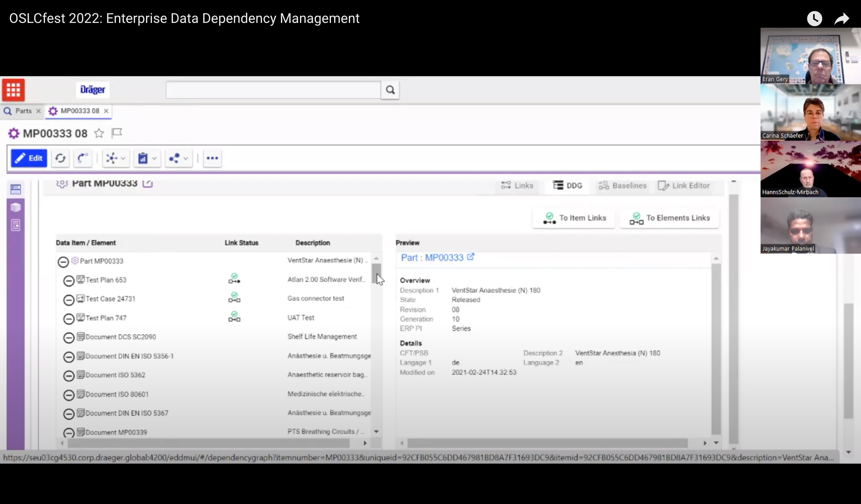This screenshot has width=861, height=504.
Task: Open the Part : MP00333 preview link
Action: click(432, 258)
